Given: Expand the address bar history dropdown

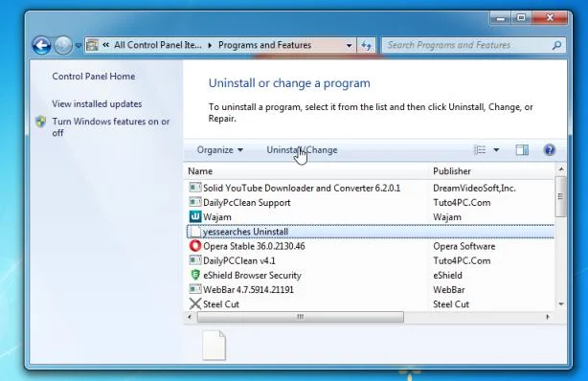Looking at the screenshot, I should click(350, 45).
